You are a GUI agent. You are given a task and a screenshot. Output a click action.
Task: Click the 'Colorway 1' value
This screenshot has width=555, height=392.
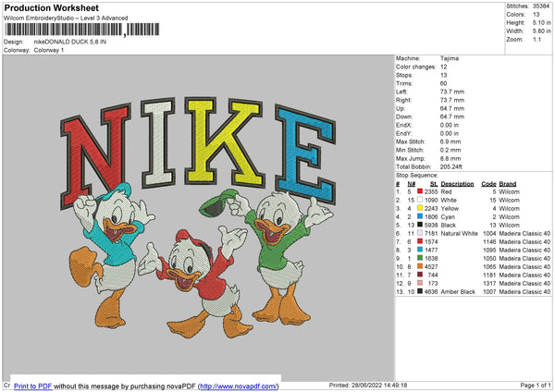click(49, 50)
